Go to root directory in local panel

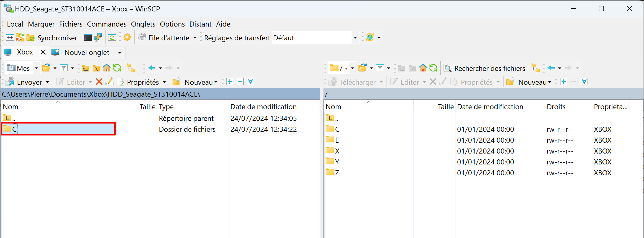pyautogui.click(x=96, y=68)
